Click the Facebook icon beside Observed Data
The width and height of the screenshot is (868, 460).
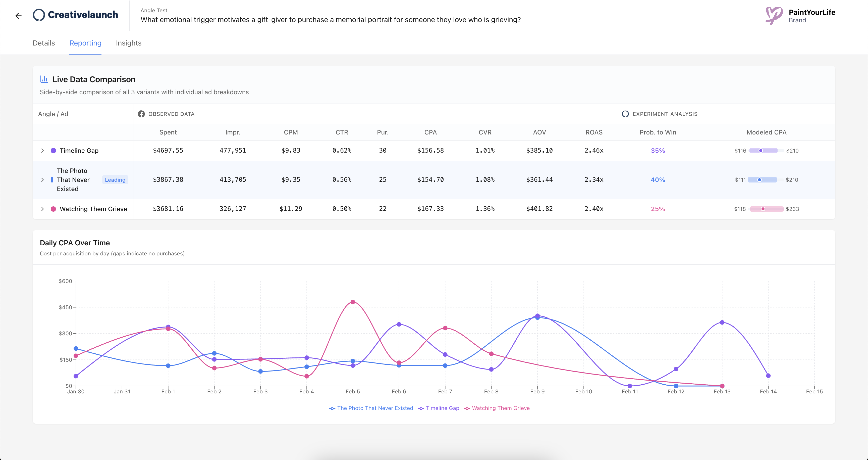click(141, 114)
